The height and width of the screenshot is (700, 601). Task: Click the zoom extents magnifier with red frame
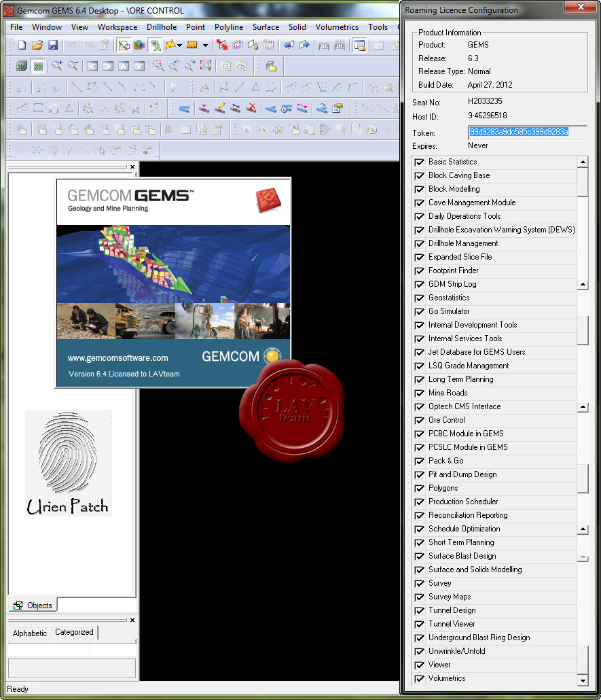coord(205,66)
